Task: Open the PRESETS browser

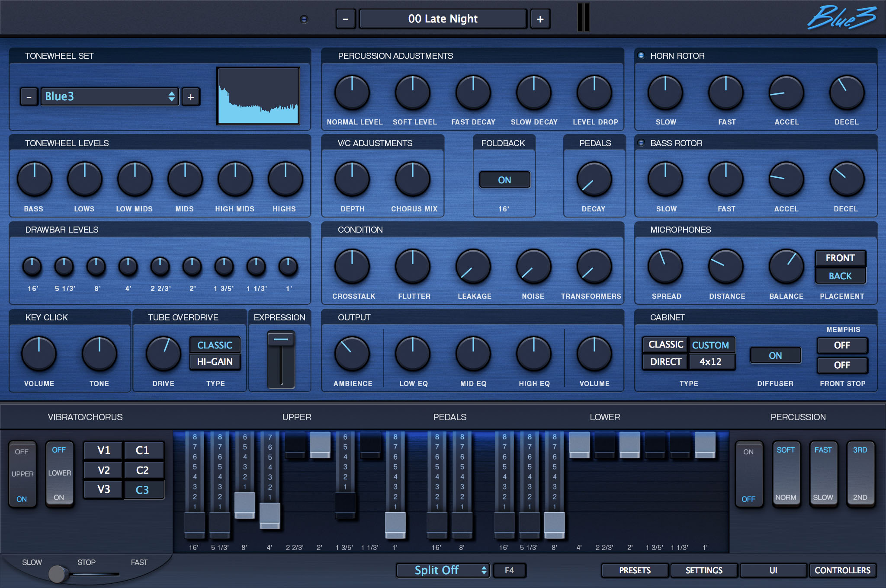Action: click(x=634, y=570)
